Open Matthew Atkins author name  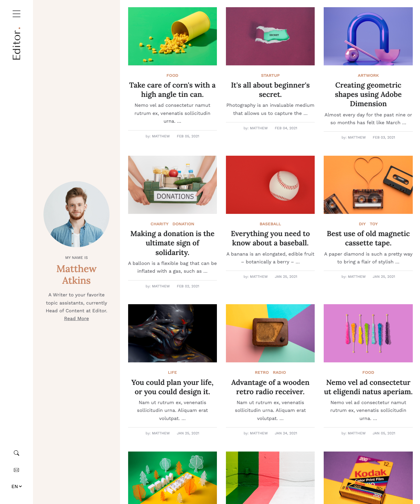76,274
